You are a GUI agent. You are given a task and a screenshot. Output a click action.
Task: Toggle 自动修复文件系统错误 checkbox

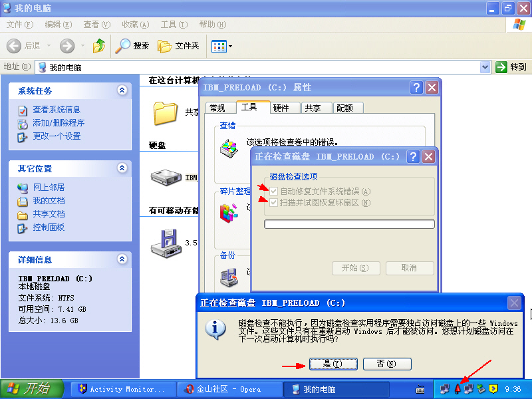273,192
